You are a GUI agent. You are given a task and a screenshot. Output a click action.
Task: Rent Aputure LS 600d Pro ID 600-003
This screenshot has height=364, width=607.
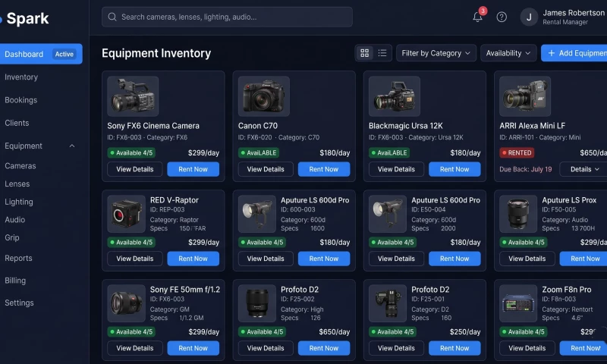click(324, 259)
